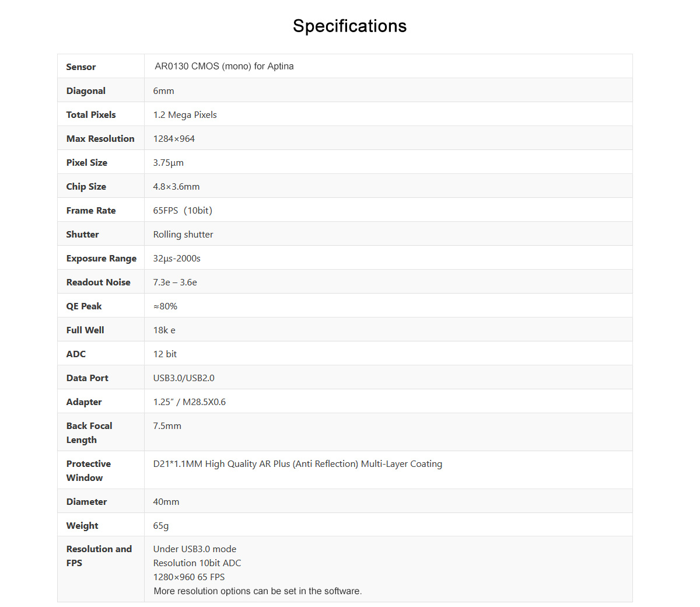Viewport: 700px width, 607px height.
Task: Click the Back Focal Length label
Action: 89,433
